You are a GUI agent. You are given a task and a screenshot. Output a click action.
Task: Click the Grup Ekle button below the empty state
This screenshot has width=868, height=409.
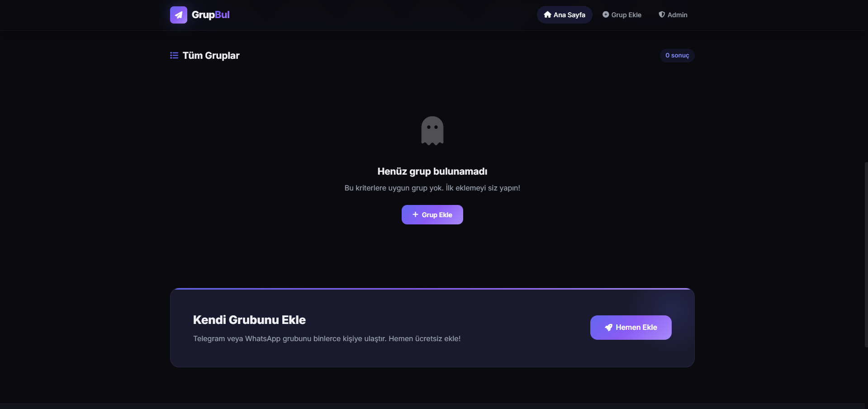(432, 214)
